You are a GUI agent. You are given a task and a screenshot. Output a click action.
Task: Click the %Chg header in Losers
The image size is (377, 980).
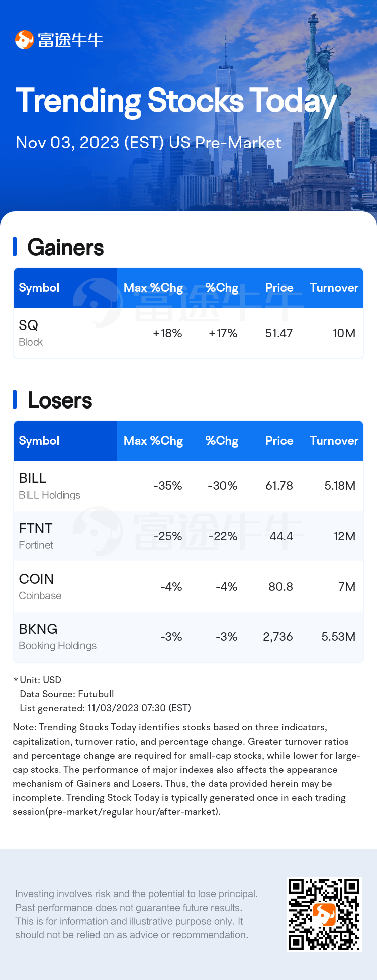click(222, 441)
